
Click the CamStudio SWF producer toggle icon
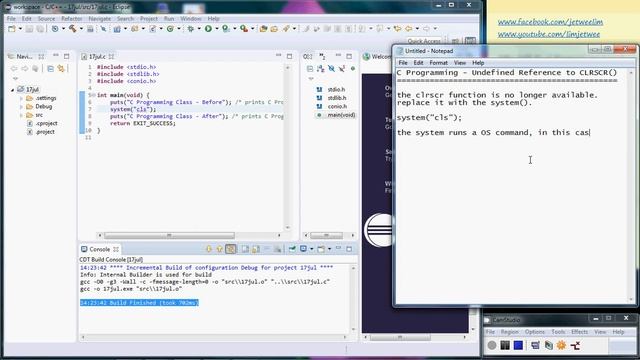point(575,345)
